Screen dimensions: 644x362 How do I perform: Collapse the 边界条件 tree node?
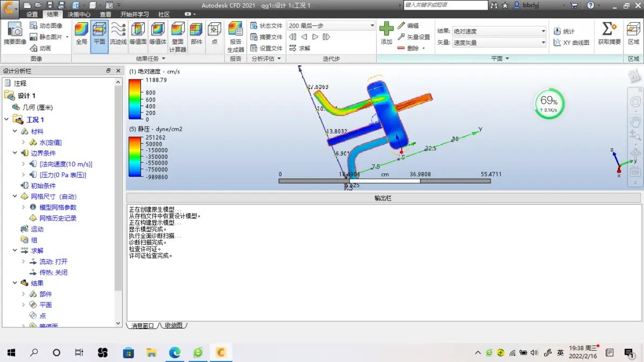click(15, 153)
